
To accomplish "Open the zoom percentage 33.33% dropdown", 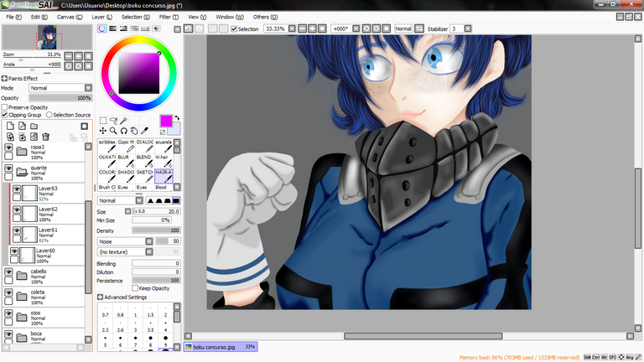I will click(x=292, y=28).
